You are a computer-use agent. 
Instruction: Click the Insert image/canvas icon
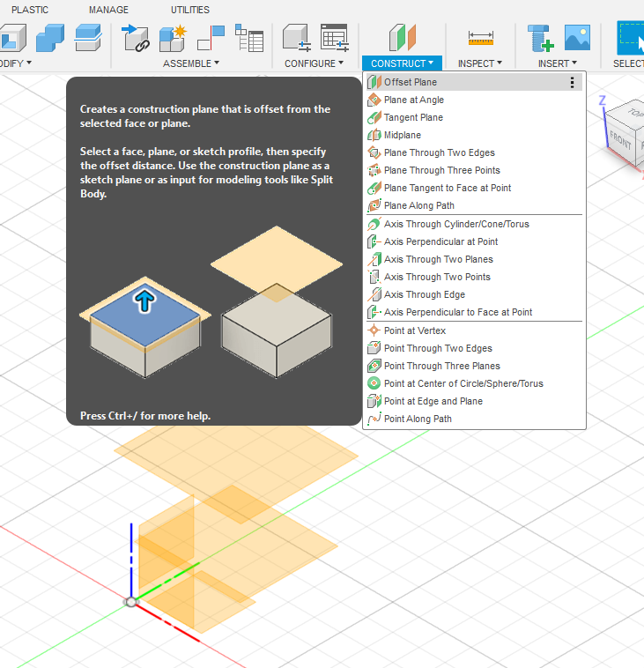pyautogui.click(x=577, y=37)
